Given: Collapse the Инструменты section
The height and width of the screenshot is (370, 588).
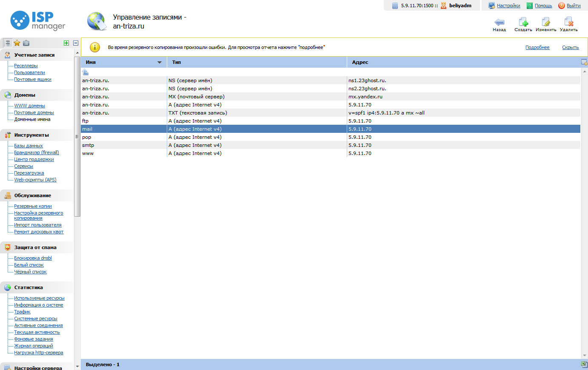Looking at the screenshot, I should [x=37, y=135].
